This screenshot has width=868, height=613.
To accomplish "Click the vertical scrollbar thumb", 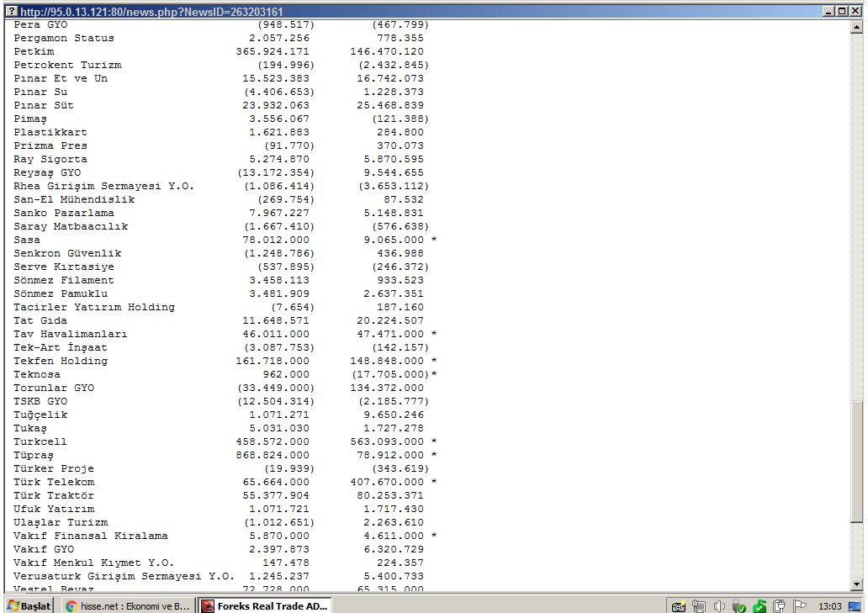I will coord(857,462).
